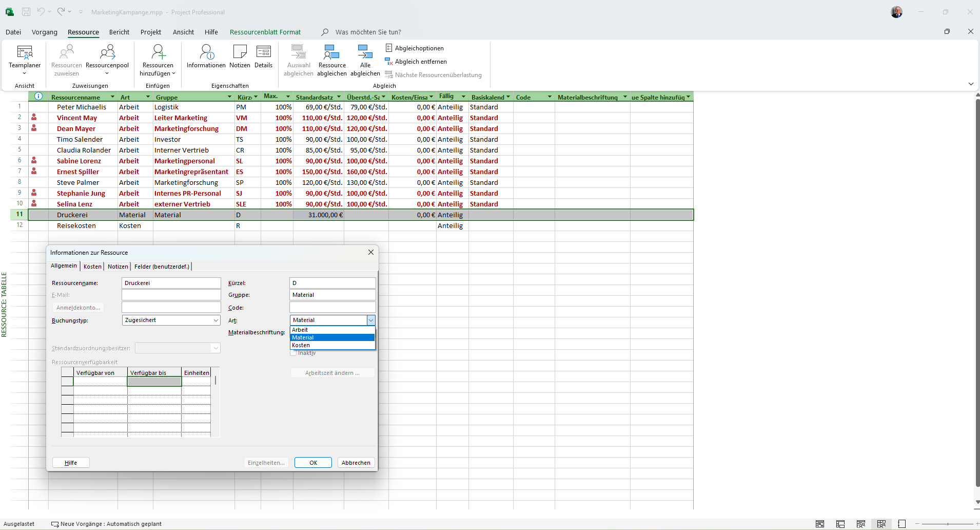
Task: Click Alle abgleichen in ribbon
Action: 365,60
